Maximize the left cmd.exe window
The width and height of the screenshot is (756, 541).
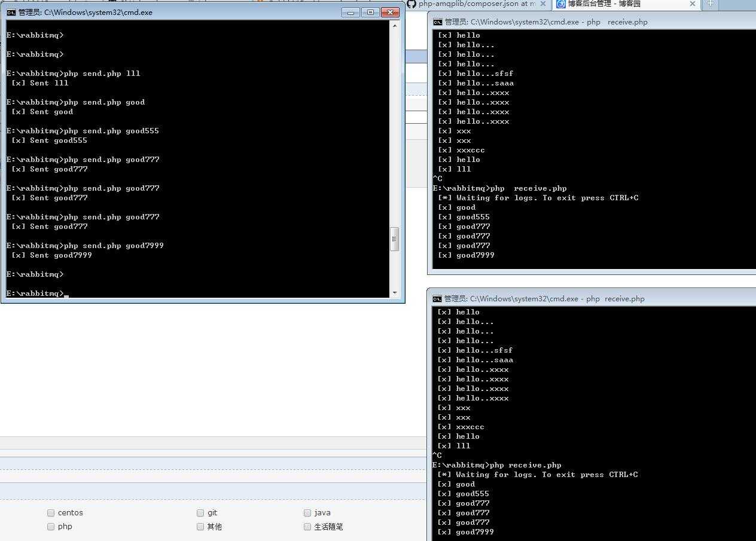[370, 12]
